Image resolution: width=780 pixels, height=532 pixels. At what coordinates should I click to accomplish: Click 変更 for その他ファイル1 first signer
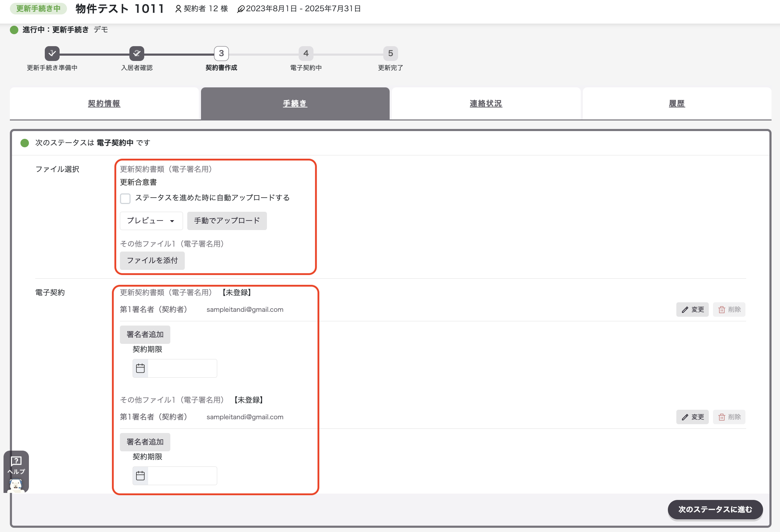pyautogui.click(x=693, y=417)
